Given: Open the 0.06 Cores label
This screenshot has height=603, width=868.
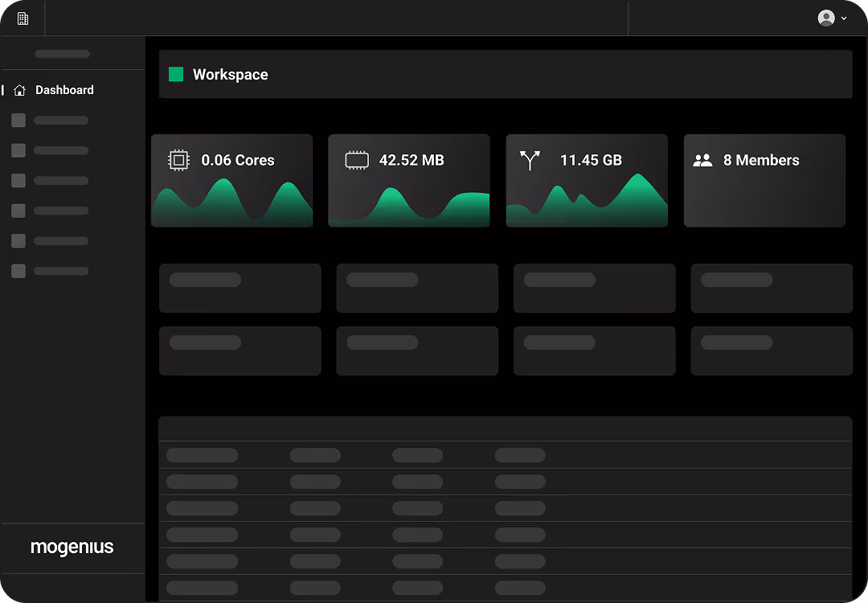Looking at the screenshot, I should click(x=238, y=160).
